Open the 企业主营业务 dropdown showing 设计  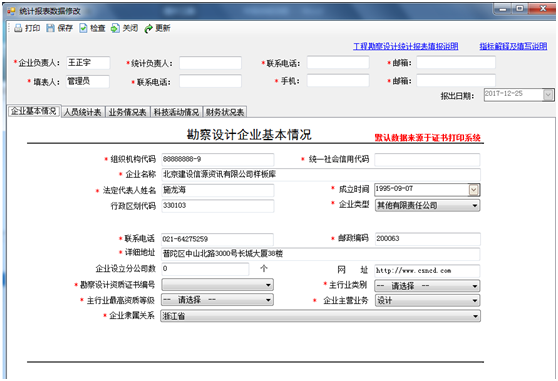click(427, 301)
